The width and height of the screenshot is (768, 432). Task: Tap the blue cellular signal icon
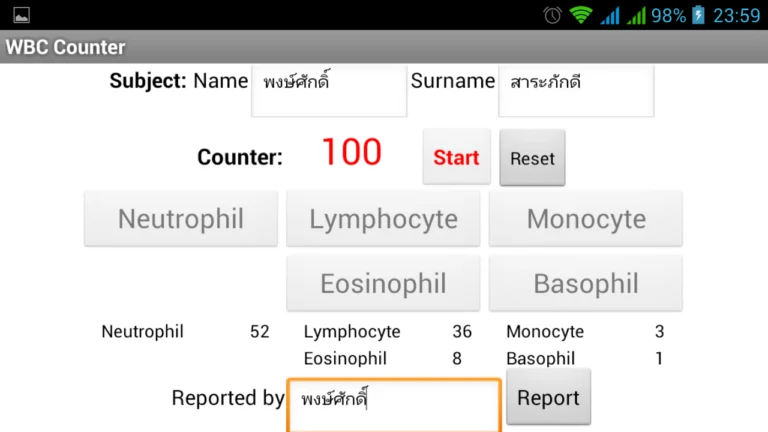point(610,15)
